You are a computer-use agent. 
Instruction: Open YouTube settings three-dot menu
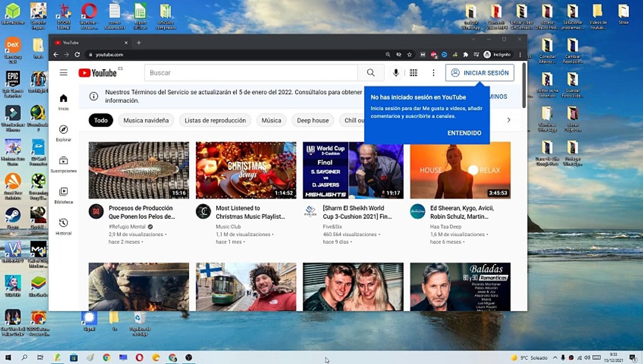[x=433, y=73]
